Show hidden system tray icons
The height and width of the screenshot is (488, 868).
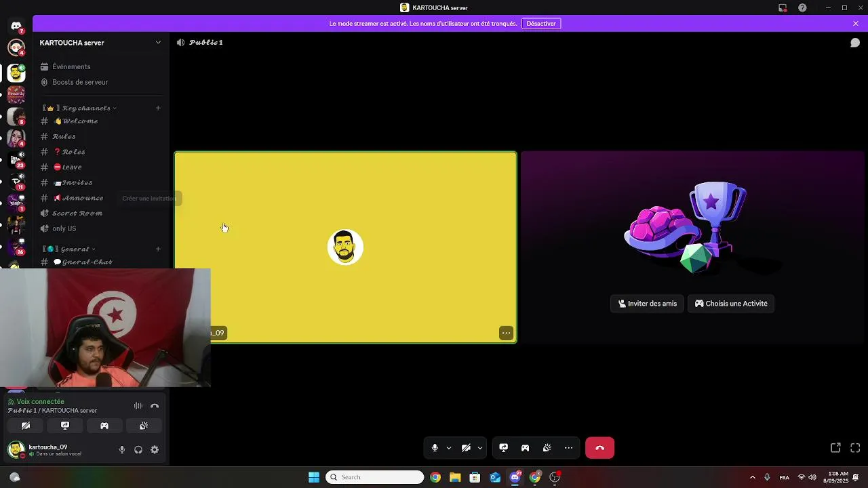point(752,477)
